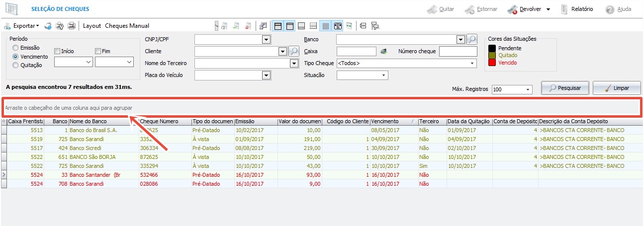Open the Placa do Veículo dropdown

(266, 75)
